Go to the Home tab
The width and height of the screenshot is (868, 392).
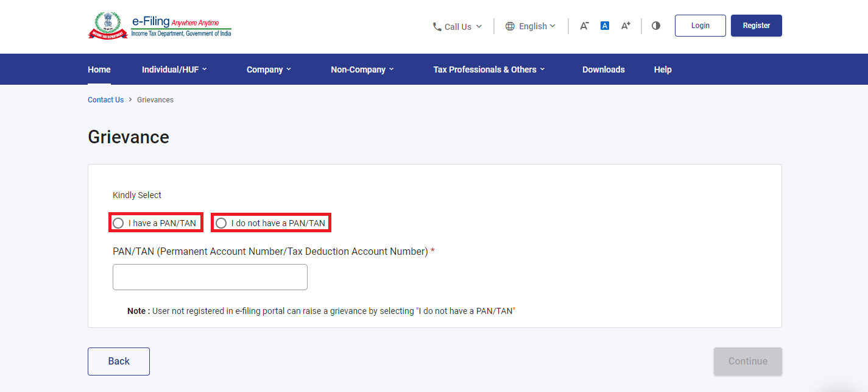point(99,69)
